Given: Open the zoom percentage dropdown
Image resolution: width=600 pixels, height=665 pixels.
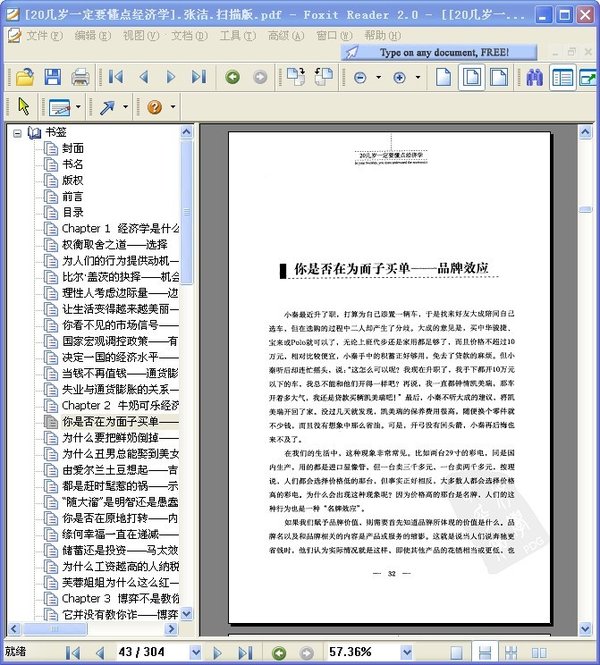Looking at the screenshot, I should 406,652.
